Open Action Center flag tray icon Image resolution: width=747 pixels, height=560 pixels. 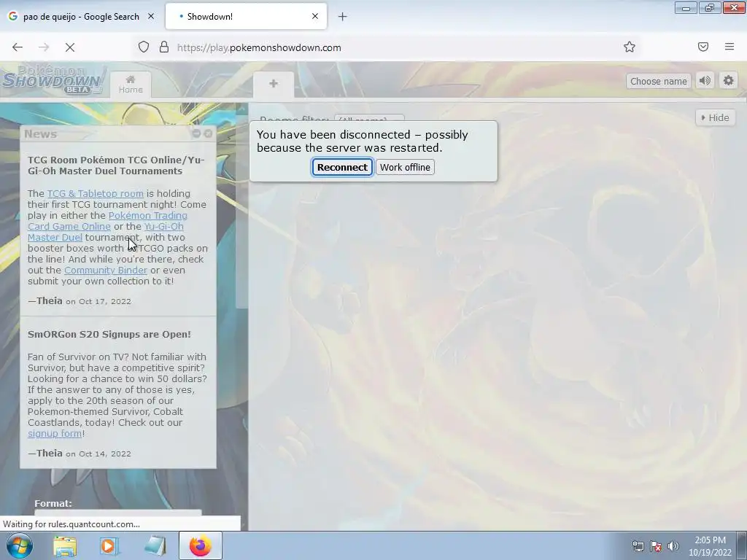[656, 546]
